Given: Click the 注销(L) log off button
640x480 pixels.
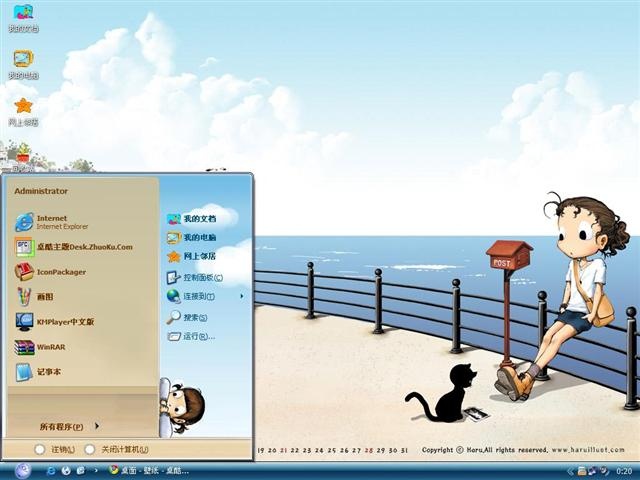Looking at the screenshot, I should 55,449.
